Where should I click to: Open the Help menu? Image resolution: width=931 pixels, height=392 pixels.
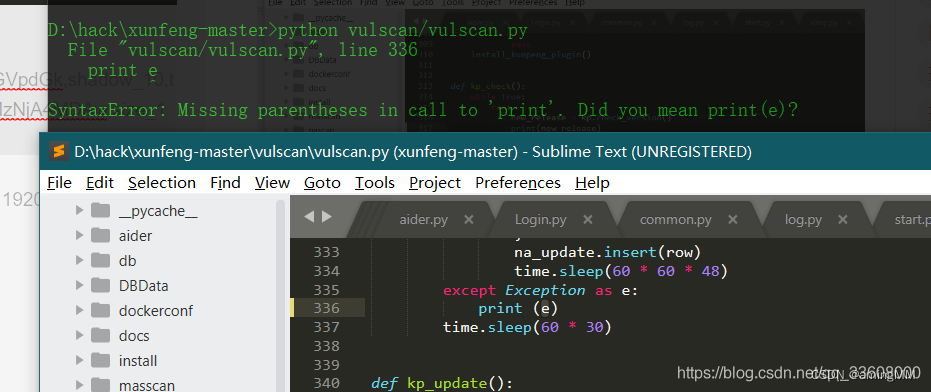[x=592, y=182]
